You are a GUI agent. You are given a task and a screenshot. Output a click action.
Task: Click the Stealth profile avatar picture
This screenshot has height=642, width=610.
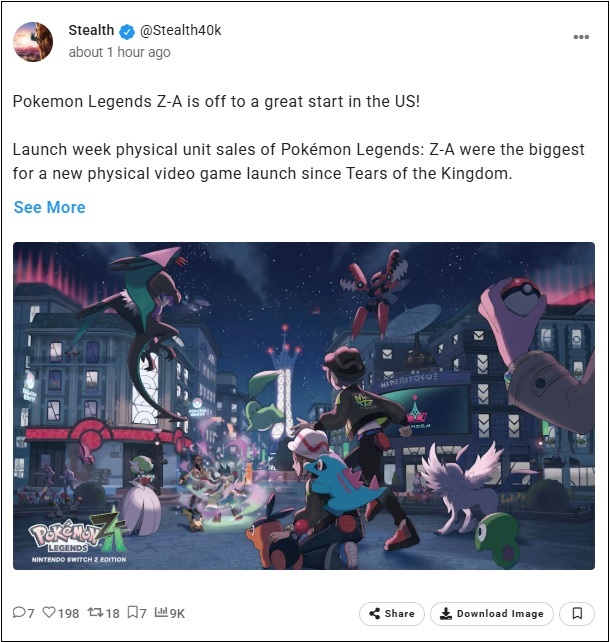click(33, 42)
